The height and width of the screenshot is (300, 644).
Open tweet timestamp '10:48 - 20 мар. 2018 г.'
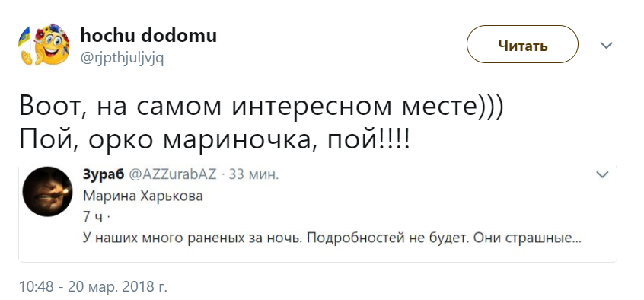93,286
